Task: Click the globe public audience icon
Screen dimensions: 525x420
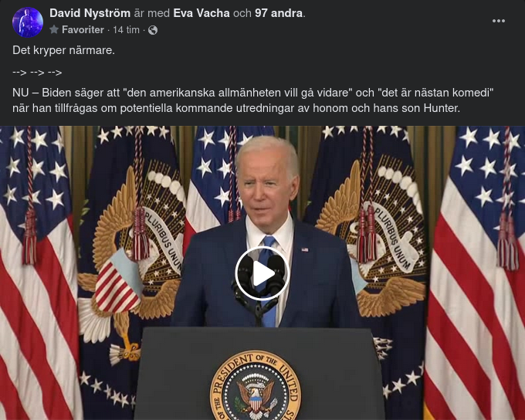Action: tap(153, 30)
